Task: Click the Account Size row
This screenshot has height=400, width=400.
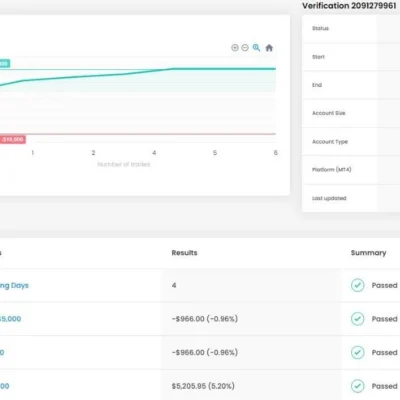Action: click(x=351, y=113)
